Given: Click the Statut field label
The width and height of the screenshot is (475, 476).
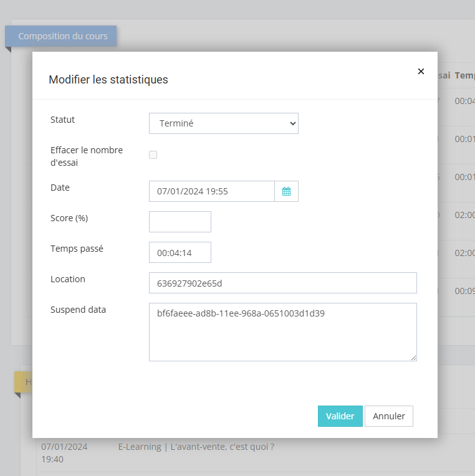Looking at the screenshot, I should [62, 120].
